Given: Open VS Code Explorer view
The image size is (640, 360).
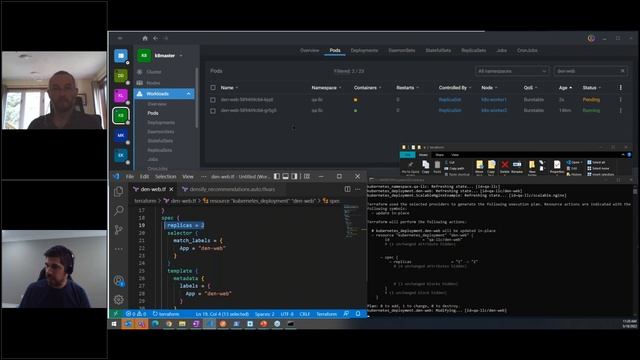Looking at the screenshot, I should point(119,191).
